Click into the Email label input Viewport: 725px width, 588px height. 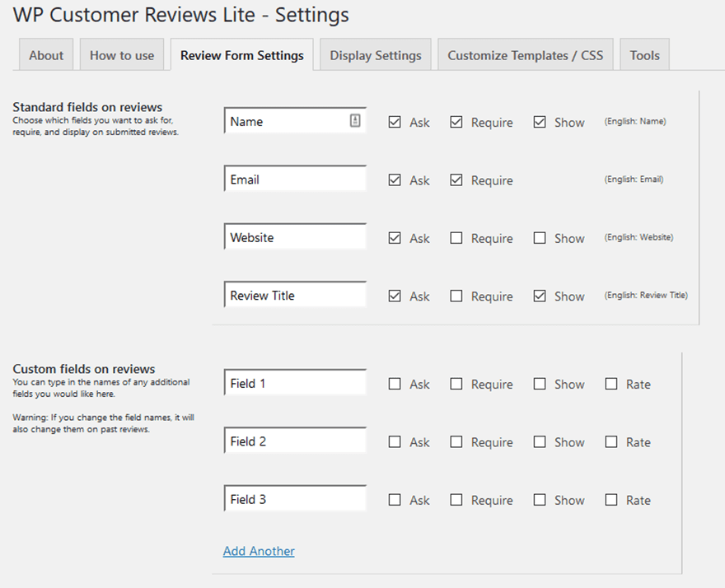click(295, 179)
